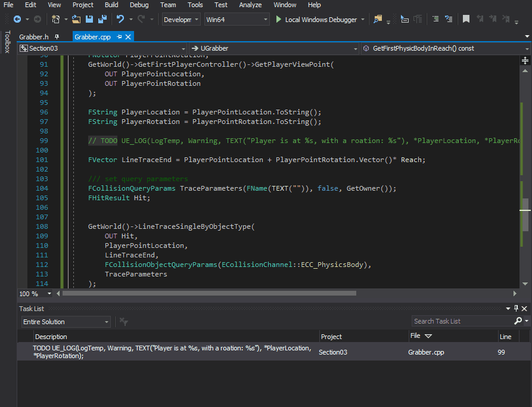Toggle the bookmark icon in toolbar
This screenshot has width=532, height=407.
466,19
